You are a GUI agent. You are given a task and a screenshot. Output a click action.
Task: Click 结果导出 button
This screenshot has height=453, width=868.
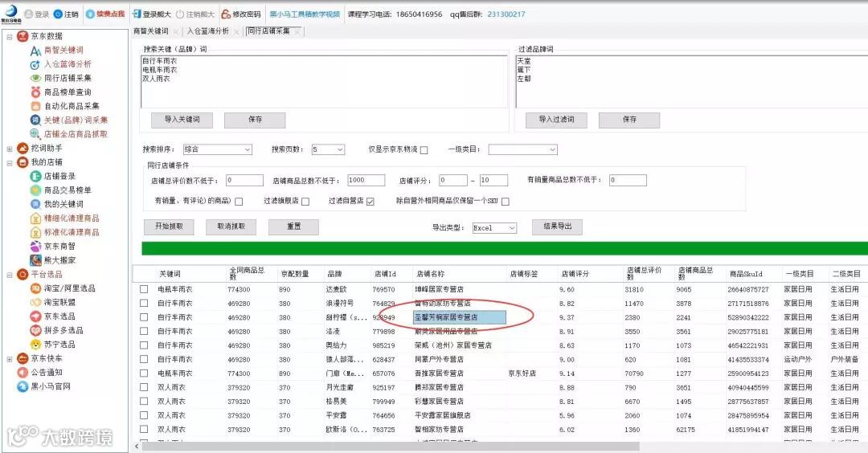(x=558, y=226)
